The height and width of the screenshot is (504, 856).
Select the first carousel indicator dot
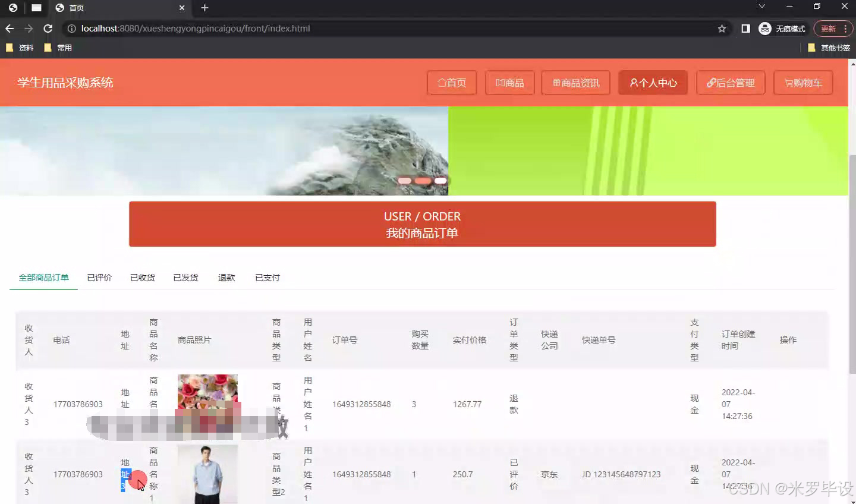[404, 180]
